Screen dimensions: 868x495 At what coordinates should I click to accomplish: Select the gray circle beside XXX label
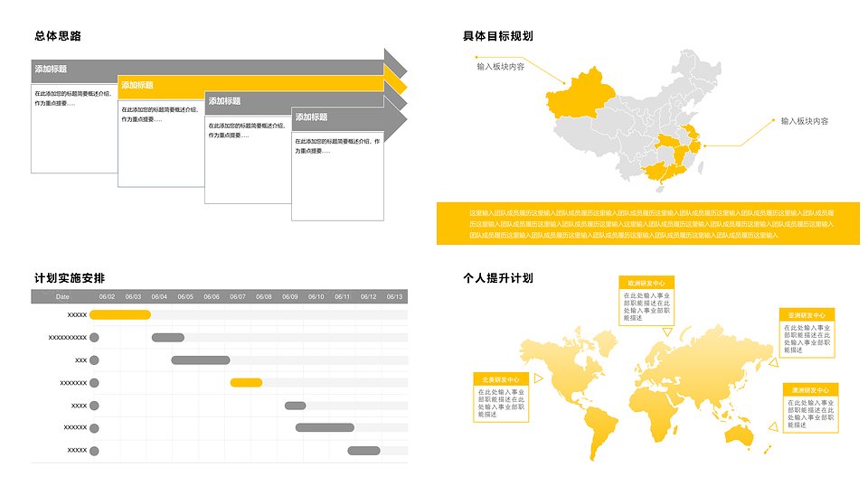(x=94, y=360)
